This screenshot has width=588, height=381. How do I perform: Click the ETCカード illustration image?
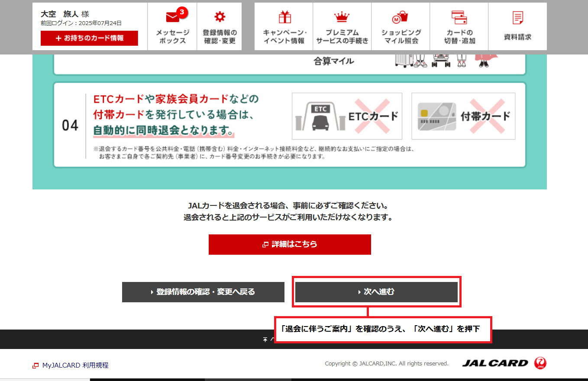pyautogui.click(x=347, y=116)
